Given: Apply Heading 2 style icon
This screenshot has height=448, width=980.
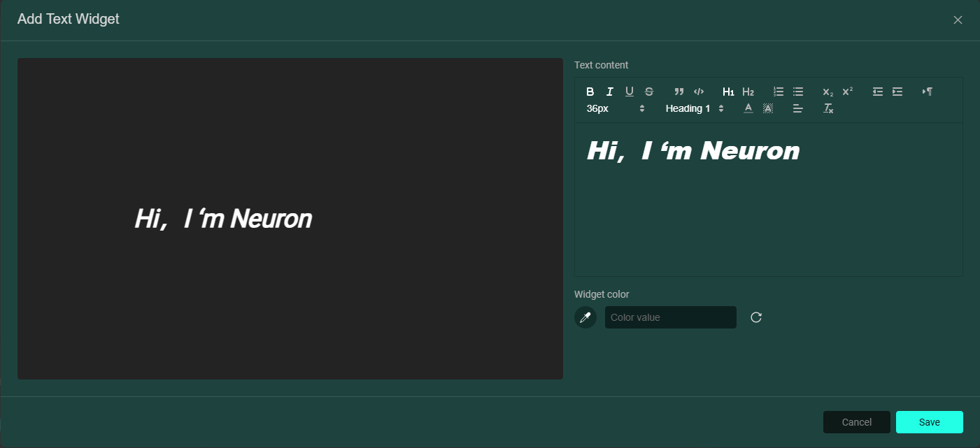Looking at the screenshot, I should click(748, 92).
